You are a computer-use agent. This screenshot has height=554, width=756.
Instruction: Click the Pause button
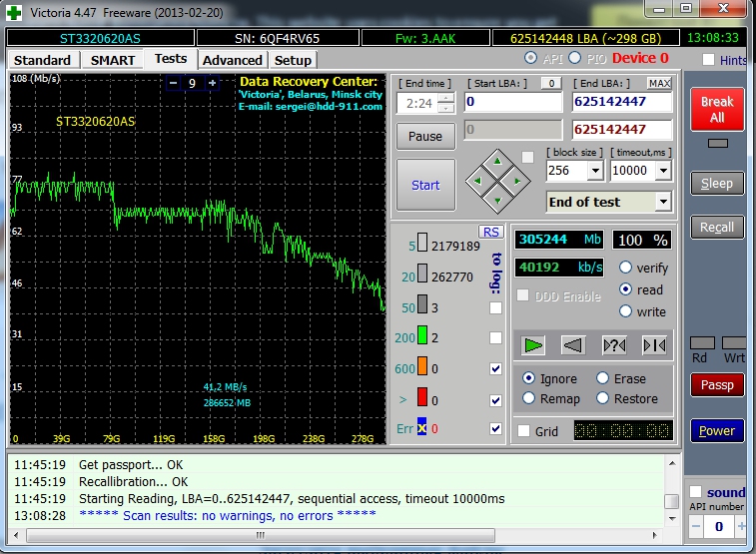point(425,136)
